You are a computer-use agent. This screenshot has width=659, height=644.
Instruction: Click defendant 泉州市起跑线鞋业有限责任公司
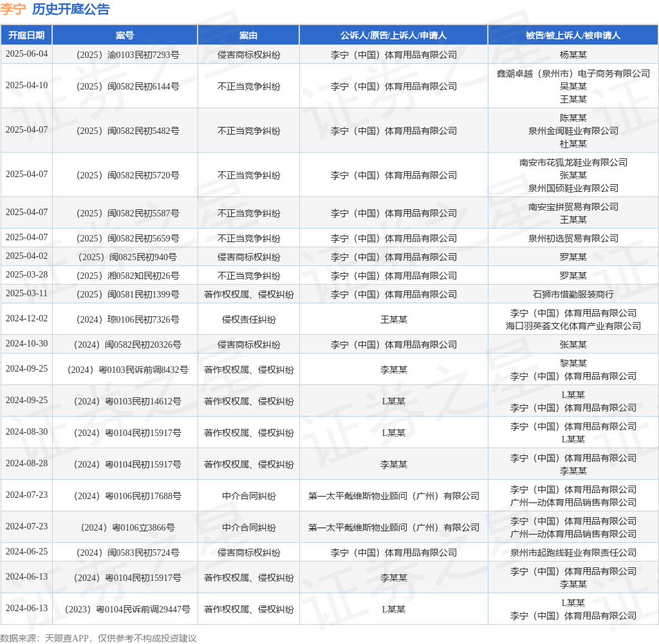(x=573, y=553)
